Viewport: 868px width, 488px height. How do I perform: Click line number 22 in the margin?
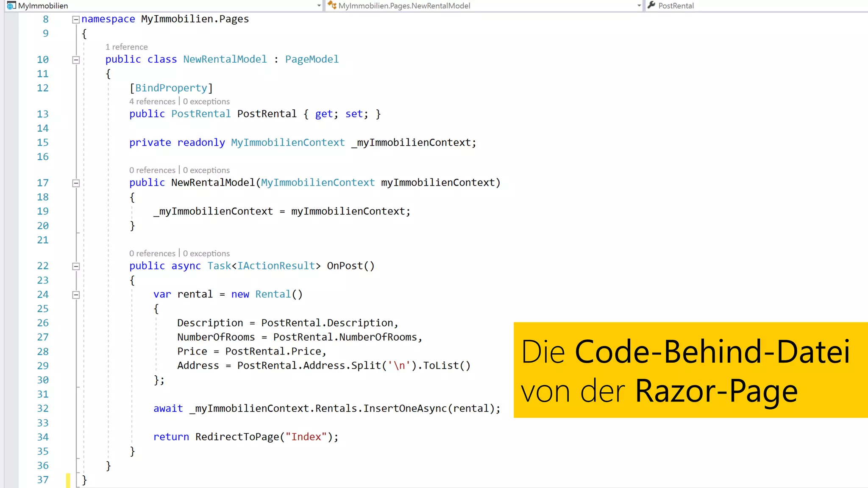pyautogui.click(x=43, y=266)
